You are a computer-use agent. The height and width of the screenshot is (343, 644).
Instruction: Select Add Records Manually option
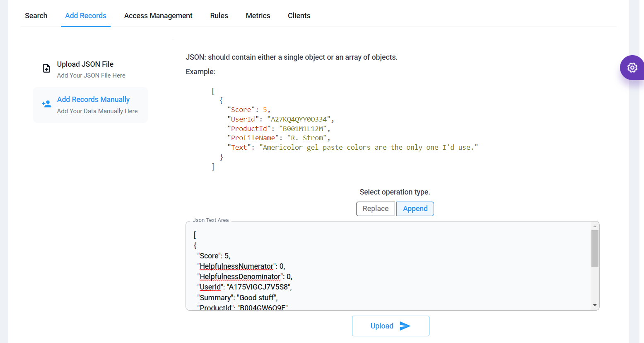[90, 105]
